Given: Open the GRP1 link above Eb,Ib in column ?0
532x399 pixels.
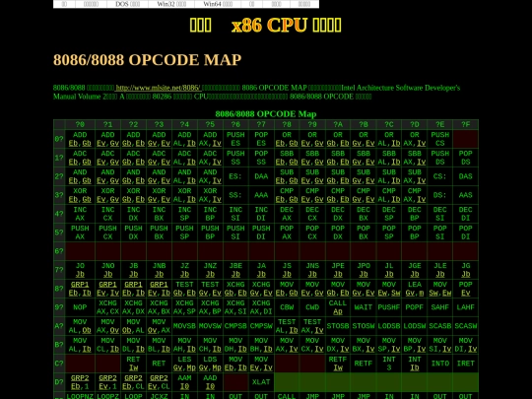Looking at the screenshot, I should [80, 285].
